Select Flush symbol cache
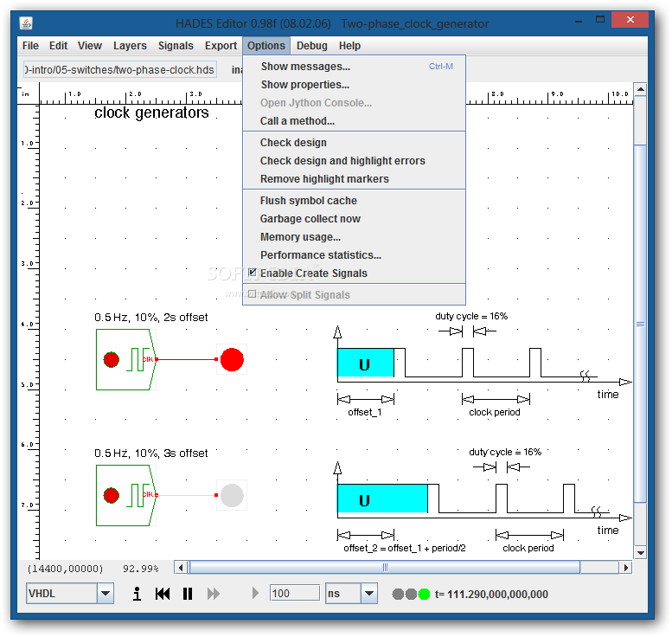Image resolution: width=672 pixels, height=637 pixels. click(354, 200)
